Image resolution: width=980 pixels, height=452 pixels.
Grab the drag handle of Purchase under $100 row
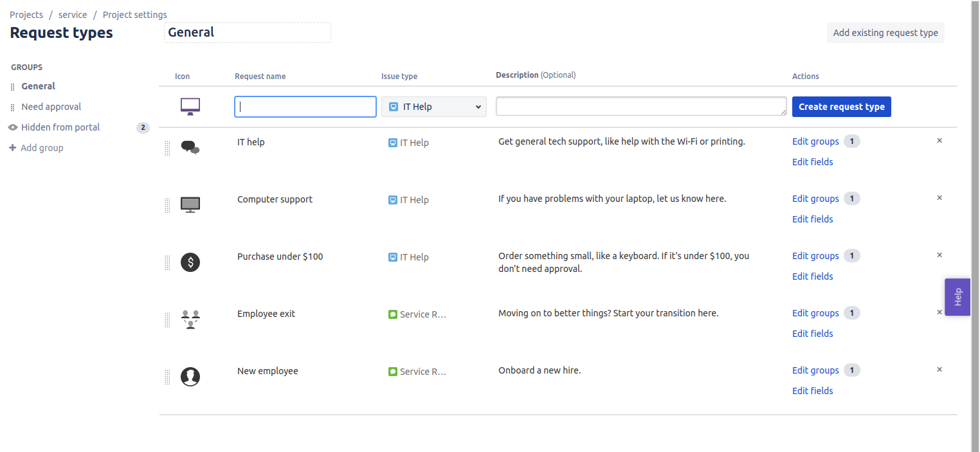point(167,263)
